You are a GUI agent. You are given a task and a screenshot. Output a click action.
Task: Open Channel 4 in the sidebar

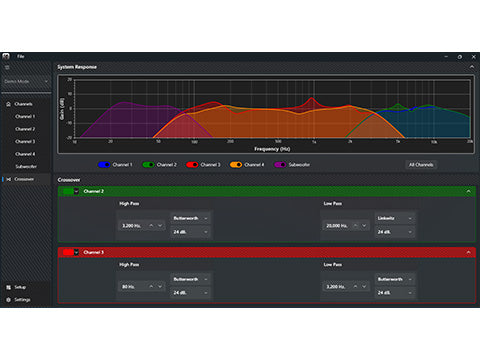point(25,154)
